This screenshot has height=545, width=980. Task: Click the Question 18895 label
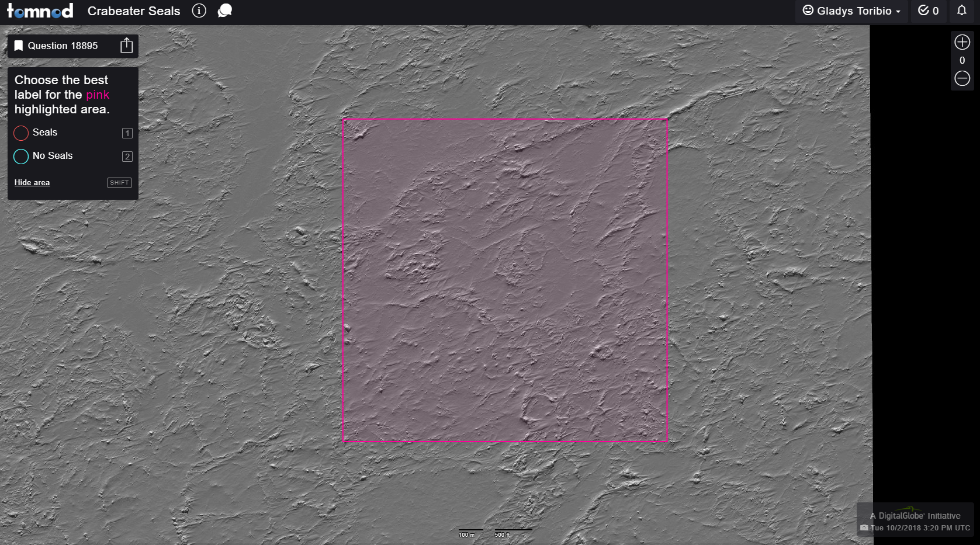63,46
